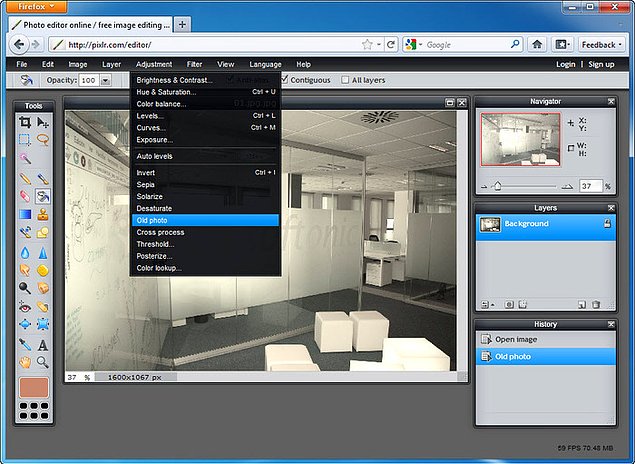Viewport: 635px width, 464px height.
Task: Open a new browser tab
Action: [182, 24]
